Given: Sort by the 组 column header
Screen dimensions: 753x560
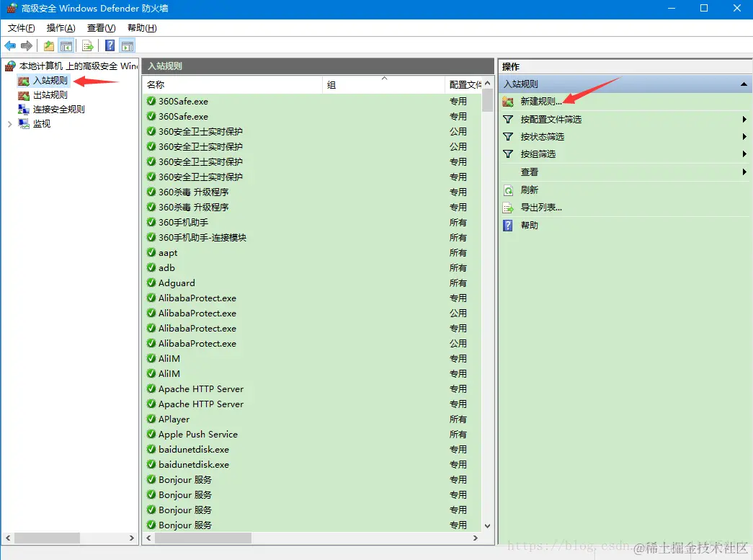Looking at the screenshot, I should [x=383, y=84].
